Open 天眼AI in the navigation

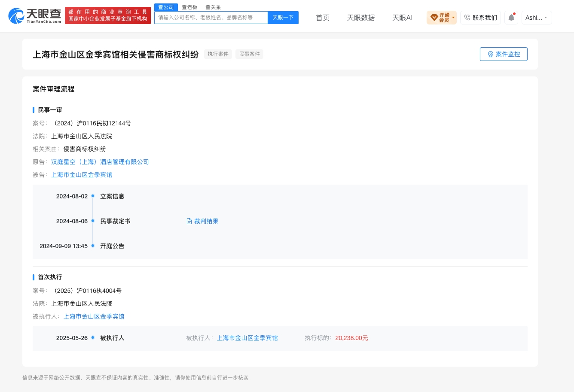coord(402,18)
